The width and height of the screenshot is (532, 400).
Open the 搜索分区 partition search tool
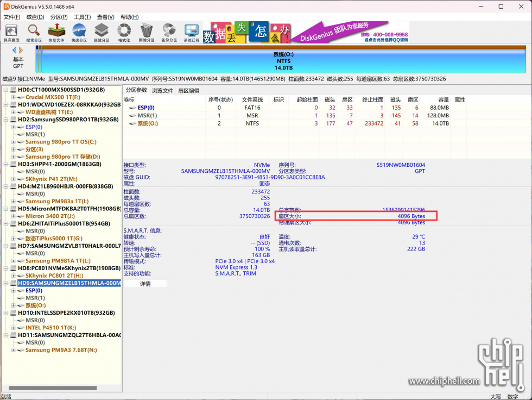point(34,33)
